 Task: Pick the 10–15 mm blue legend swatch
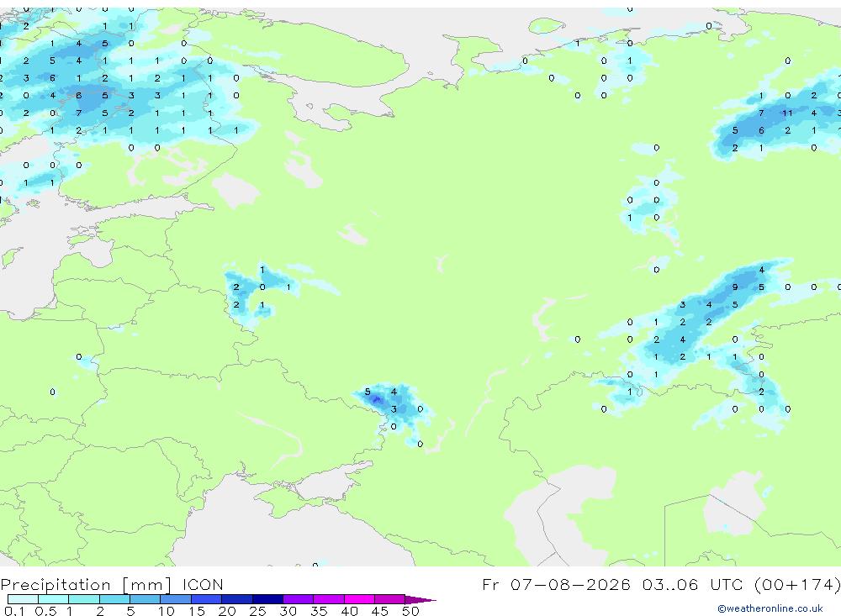pyautogui.click(x=176, y=599)
